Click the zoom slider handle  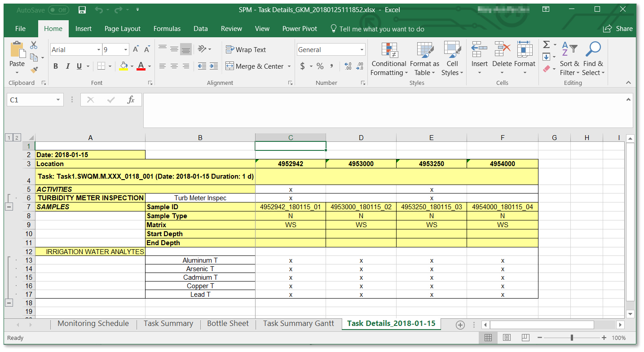tap(572, 338)
